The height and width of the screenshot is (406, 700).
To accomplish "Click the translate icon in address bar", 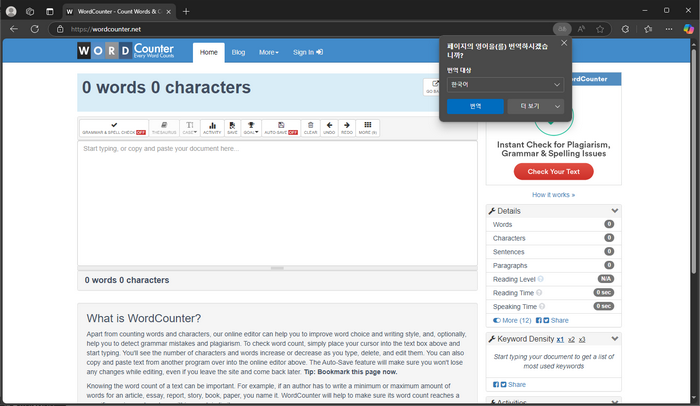I will pos(562,29).
